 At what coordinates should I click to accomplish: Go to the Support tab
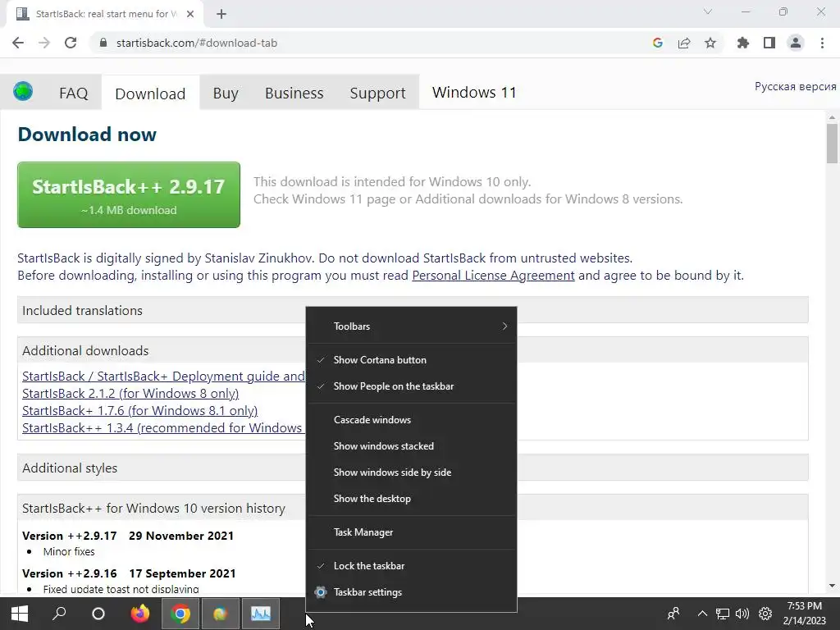point(377,94)
